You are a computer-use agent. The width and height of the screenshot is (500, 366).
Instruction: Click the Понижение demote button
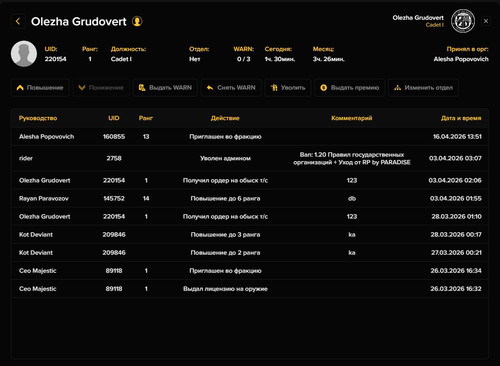click(101, 88)
